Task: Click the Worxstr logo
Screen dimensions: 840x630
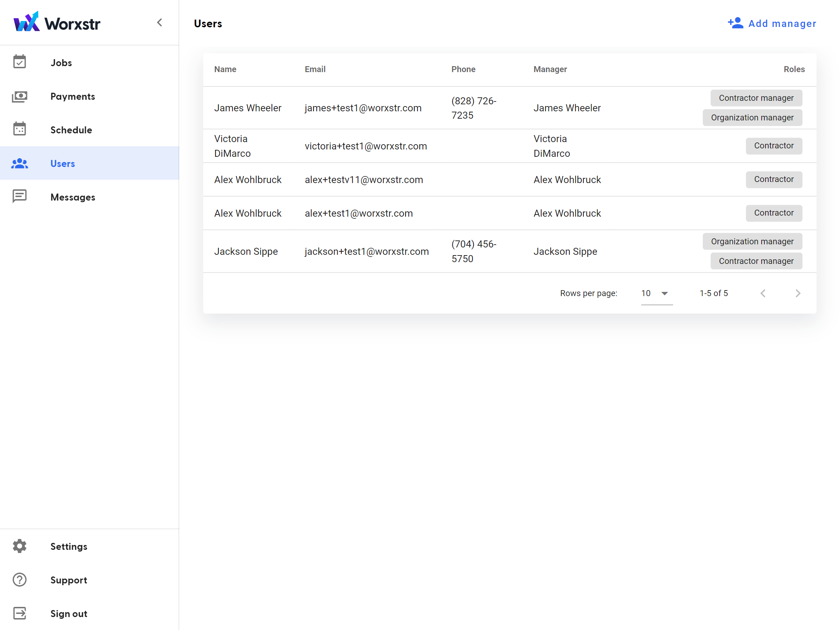Action: 57,23
